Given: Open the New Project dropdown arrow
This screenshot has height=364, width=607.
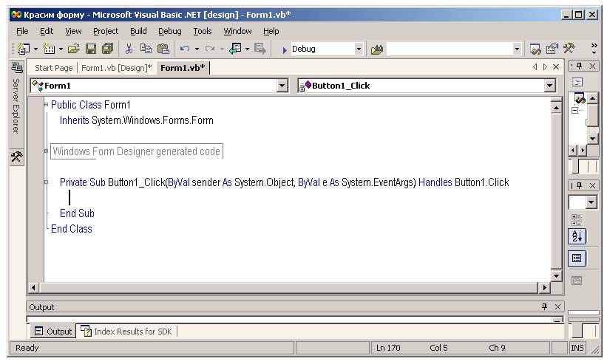Looking at the screenshot, I should [x=35, y=49].
